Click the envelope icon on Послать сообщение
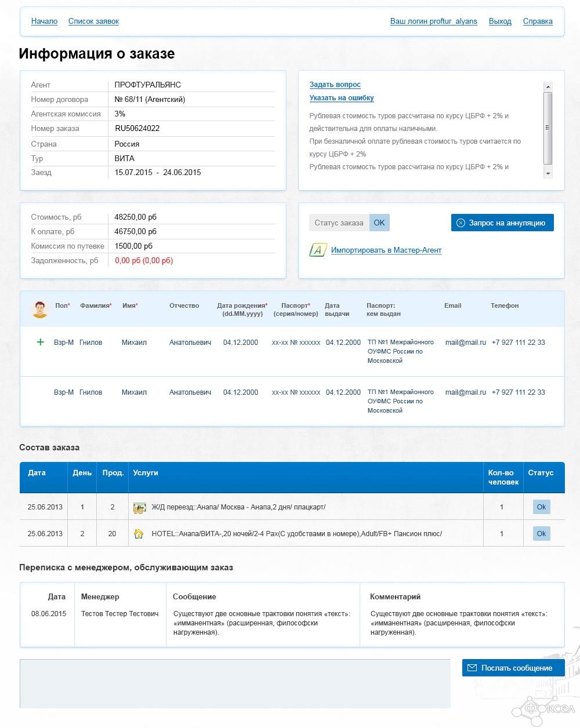Screen dimensions: 580x728 pos(472,668)
